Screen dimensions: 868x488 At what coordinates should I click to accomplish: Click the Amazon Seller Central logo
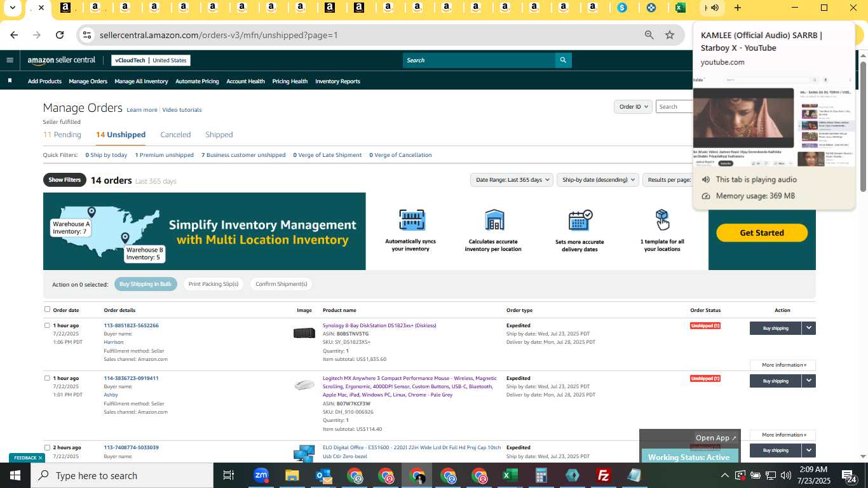[x=62, y=60]
